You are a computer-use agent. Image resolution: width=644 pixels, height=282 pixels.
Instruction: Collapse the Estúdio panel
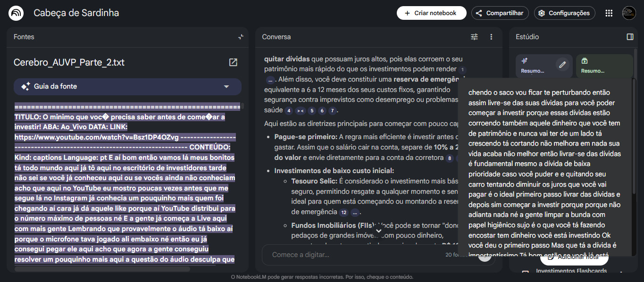tap(630, 37)
